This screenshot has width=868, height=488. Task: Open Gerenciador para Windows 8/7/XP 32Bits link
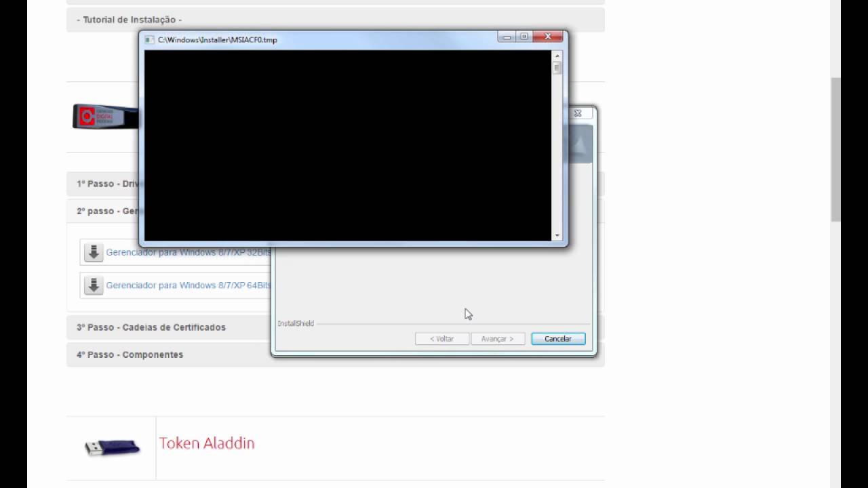click(189, 252)
